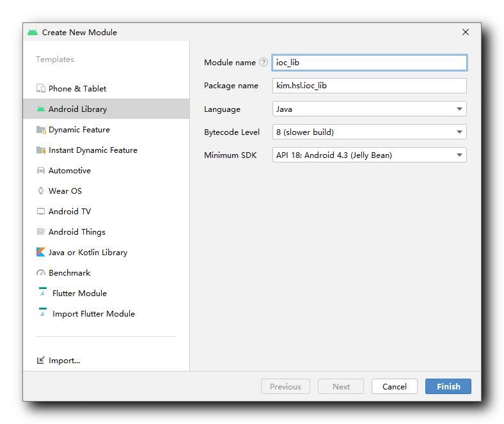Click the Import Flutter Module icon
This screenshot has height=424, width=504.
[x=42, y=313]
